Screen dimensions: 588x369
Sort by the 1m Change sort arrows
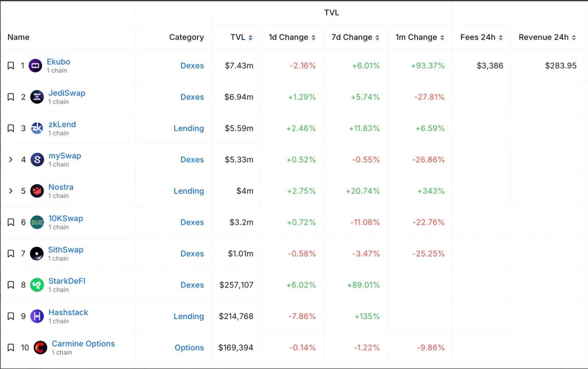442,37
